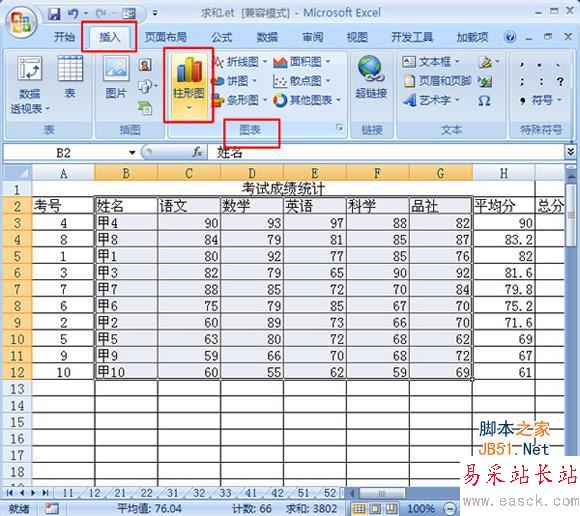Switch to the 开始 (Home) tab
Viewport: 580px width, 516px height.
pyautogui.click(x=64, y=37)
